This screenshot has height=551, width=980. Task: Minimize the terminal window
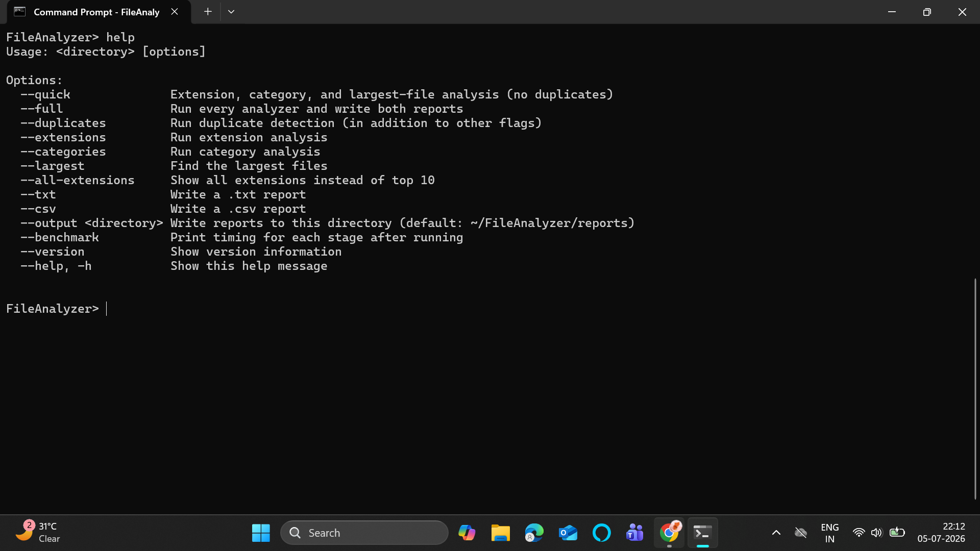pyautogui.click(x=892, y=12)
